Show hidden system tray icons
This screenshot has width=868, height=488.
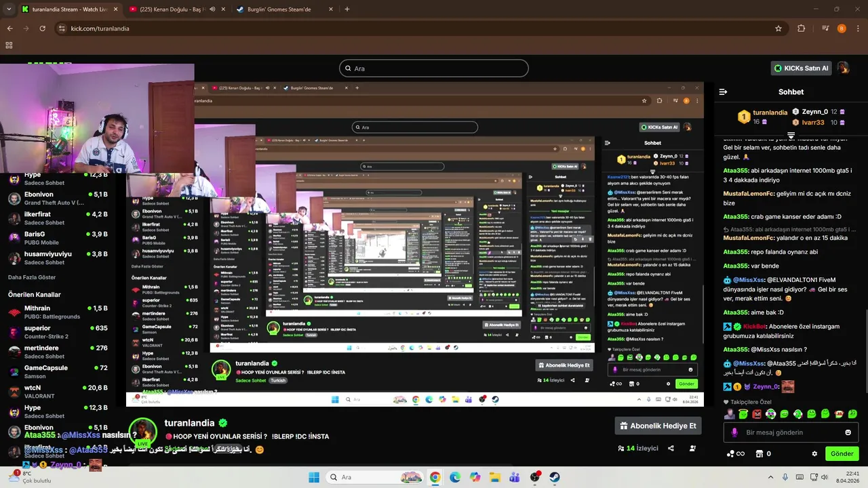[771, 477]
